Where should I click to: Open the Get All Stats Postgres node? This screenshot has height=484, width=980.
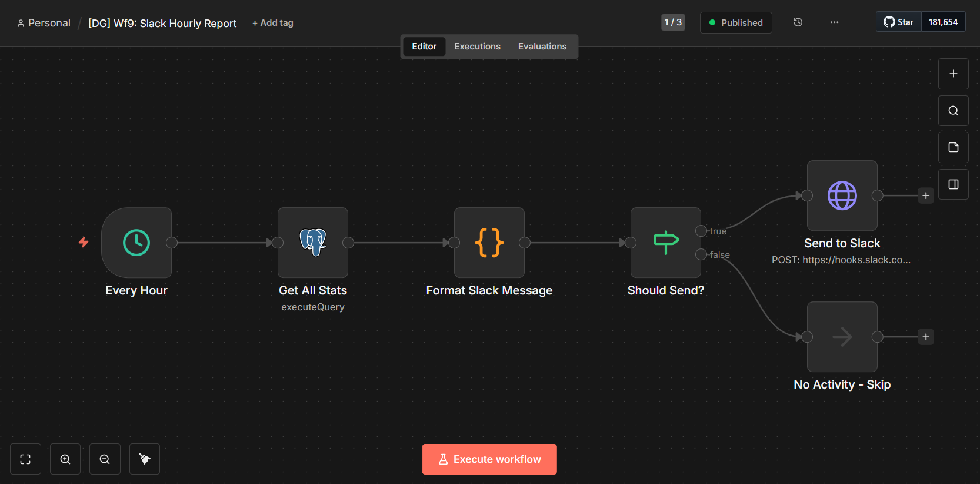tap(313, 243)
